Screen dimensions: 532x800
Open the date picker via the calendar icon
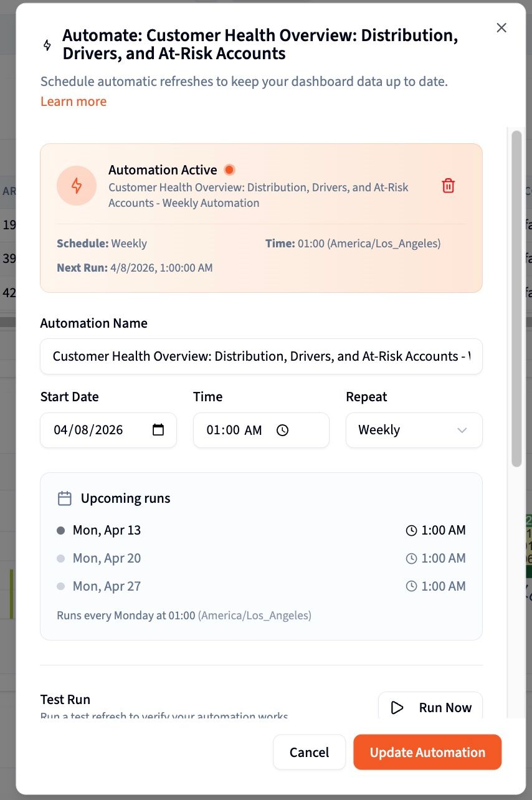159,429
